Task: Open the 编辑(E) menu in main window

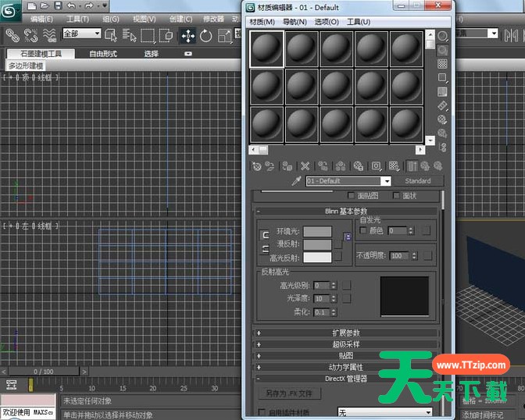Action: pos(41,19)
